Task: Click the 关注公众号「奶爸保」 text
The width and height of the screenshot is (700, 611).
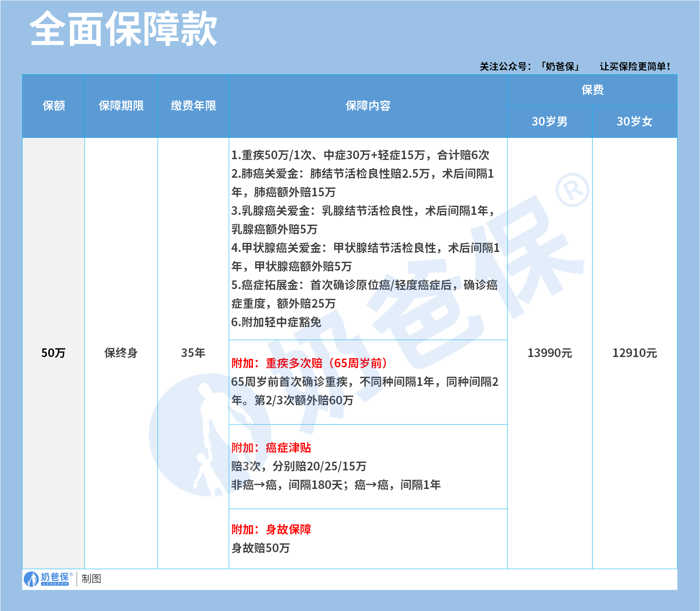Action: (529, 66)
